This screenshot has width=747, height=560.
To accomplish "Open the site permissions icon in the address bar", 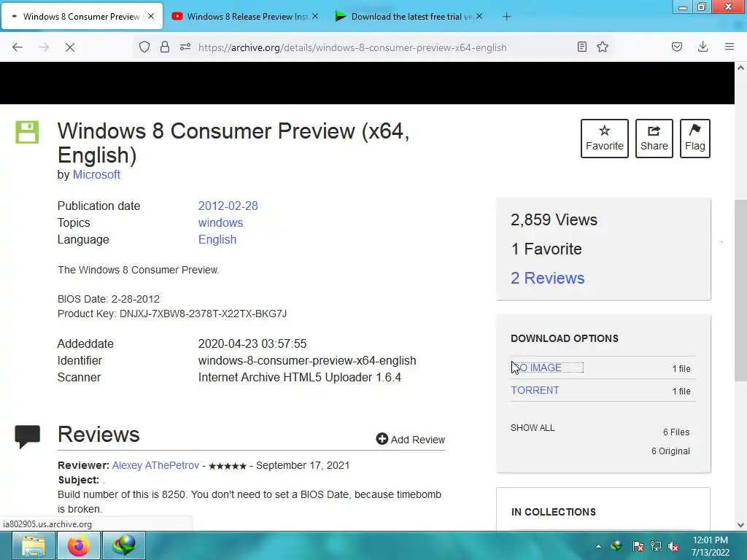I will click(185, 47).
